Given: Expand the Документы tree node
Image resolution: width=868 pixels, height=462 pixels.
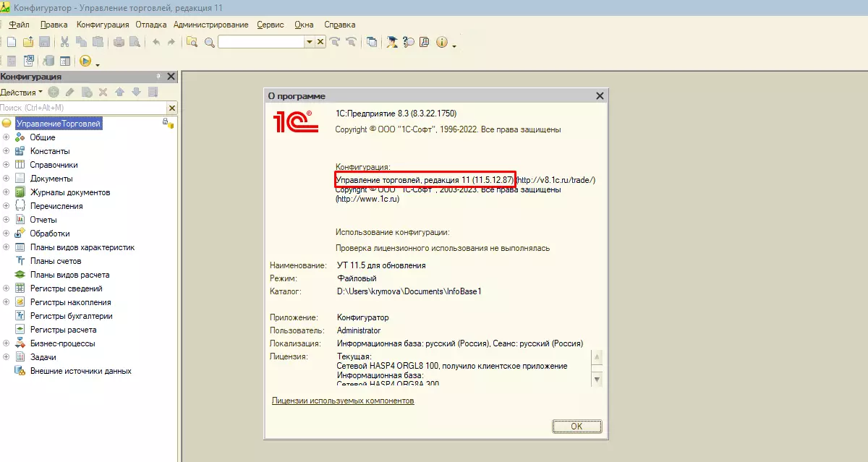Looking at the screenshot, I should click(6, 179).
